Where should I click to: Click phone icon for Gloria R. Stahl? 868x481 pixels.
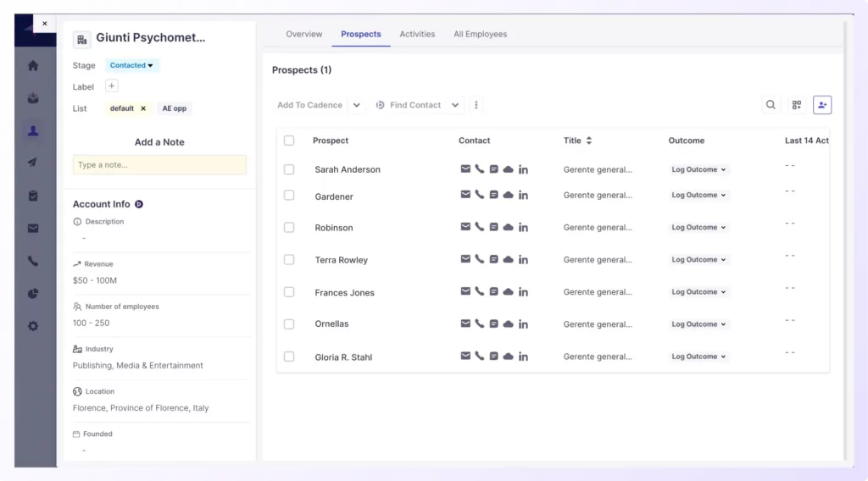click(x=480, y=357)
